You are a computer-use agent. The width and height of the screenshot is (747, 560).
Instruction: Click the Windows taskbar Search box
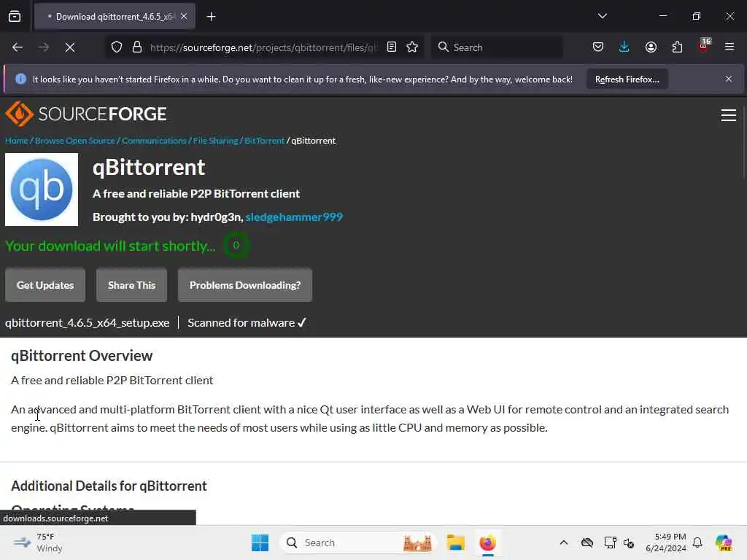tap(358, 542)
